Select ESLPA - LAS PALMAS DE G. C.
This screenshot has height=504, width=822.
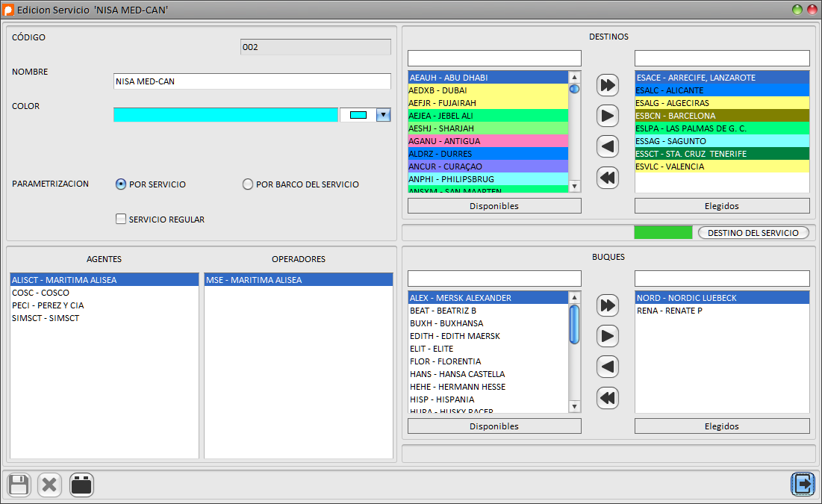coord(722,128)
